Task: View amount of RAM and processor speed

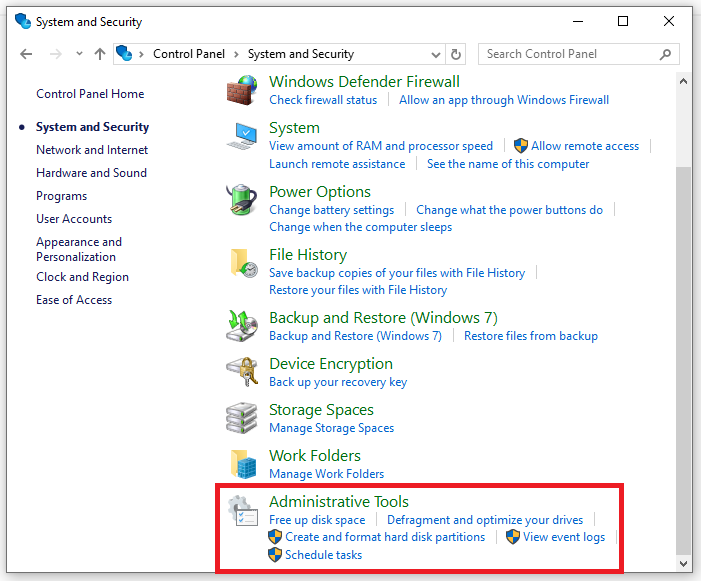Action: coord(381,146)
